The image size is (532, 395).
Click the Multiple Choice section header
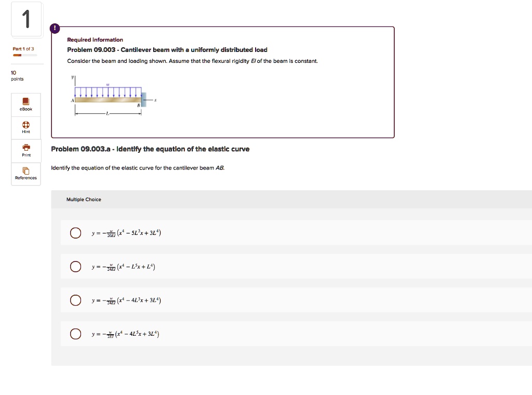click(84, 199)
